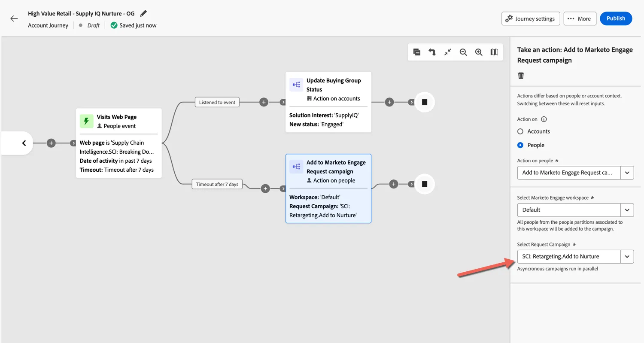Screen dimensions: 644x343
Task: Go back using the left arrow
Action: pos(14,18)
